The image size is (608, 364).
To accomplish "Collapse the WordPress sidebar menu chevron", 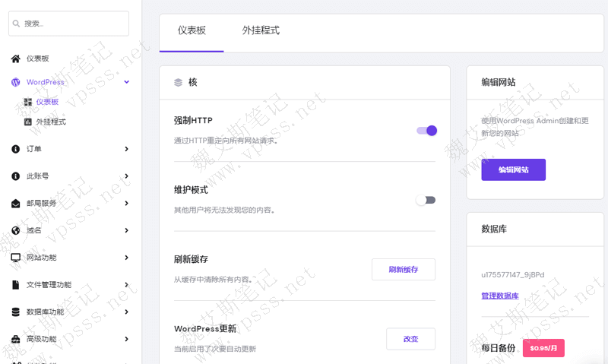I will coord(127,82).
